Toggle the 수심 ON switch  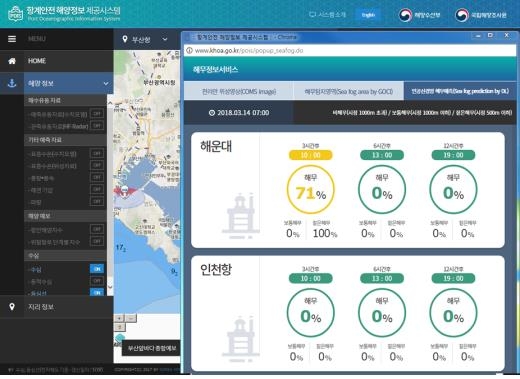97,269
